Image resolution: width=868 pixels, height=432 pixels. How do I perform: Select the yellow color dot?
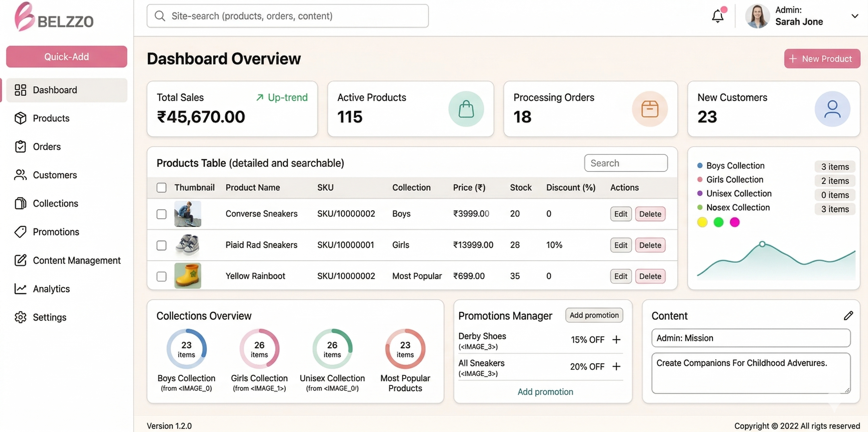702,222
